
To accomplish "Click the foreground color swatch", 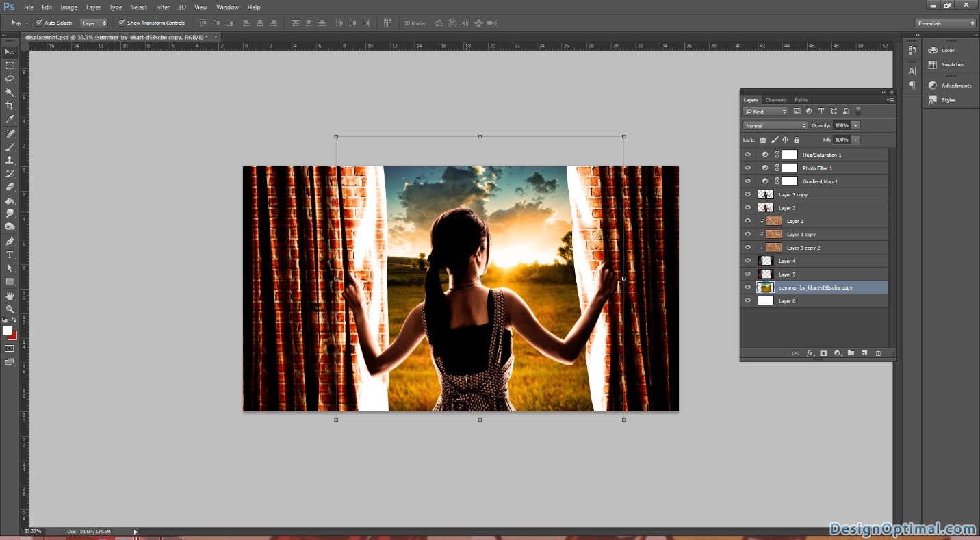I will pyautogui.click(x=7, y=331).
